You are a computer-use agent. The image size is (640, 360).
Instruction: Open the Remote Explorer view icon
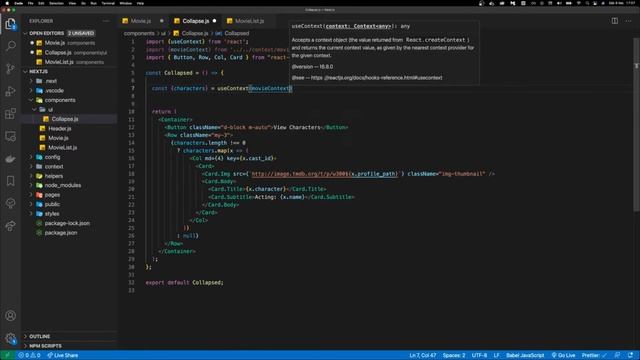point(11,136)
